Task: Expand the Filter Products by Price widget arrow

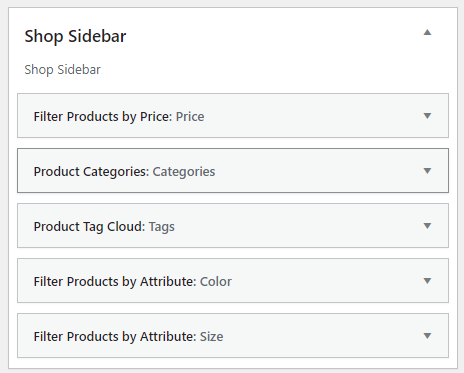Action: click(427, 116)
